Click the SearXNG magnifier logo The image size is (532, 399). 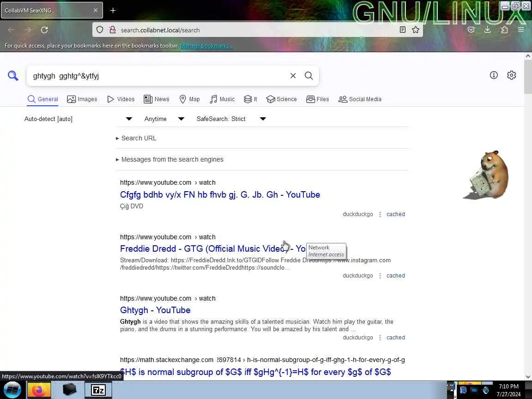tap(13, 75)
